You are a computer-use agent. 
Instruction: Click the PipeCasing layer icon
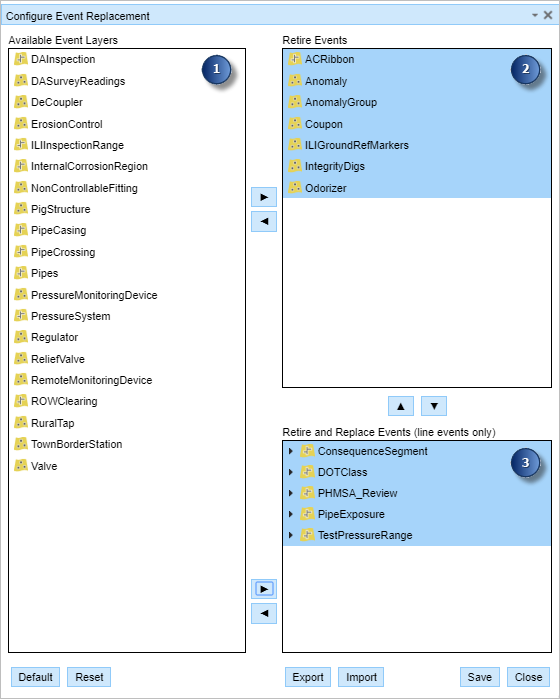pyautogui.click(x=21, y=230)
